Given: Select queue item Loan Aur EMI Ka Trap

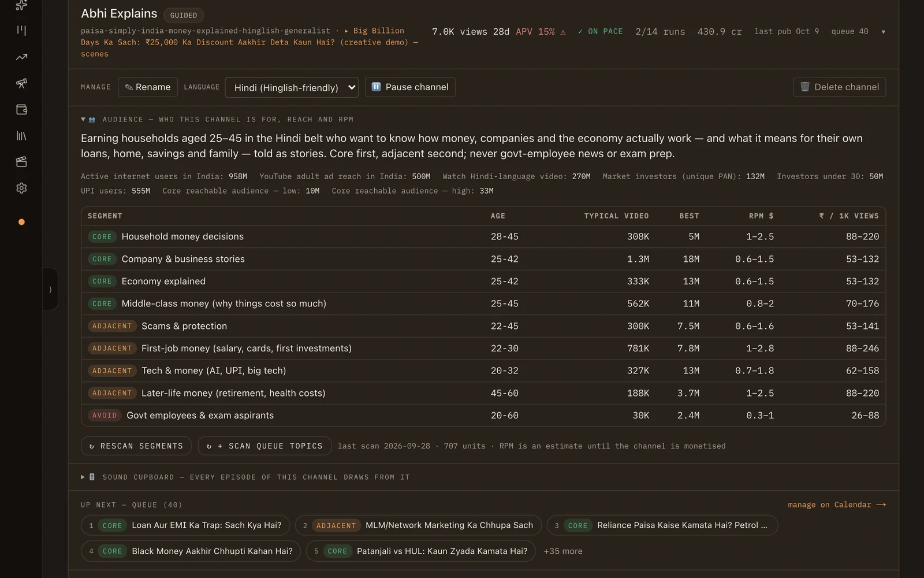Looking at the screenshot, I should coord(185,525).
